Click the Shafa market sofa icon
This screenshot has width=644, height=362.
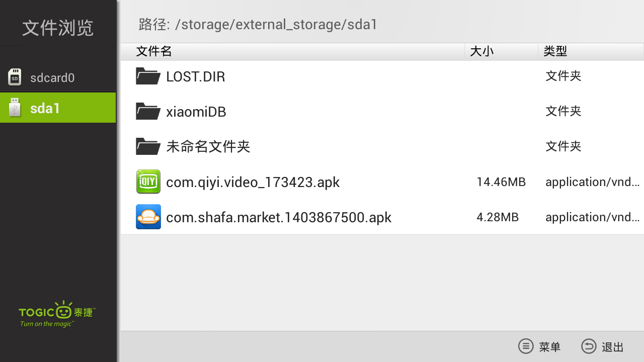click(x=148, y=217)
